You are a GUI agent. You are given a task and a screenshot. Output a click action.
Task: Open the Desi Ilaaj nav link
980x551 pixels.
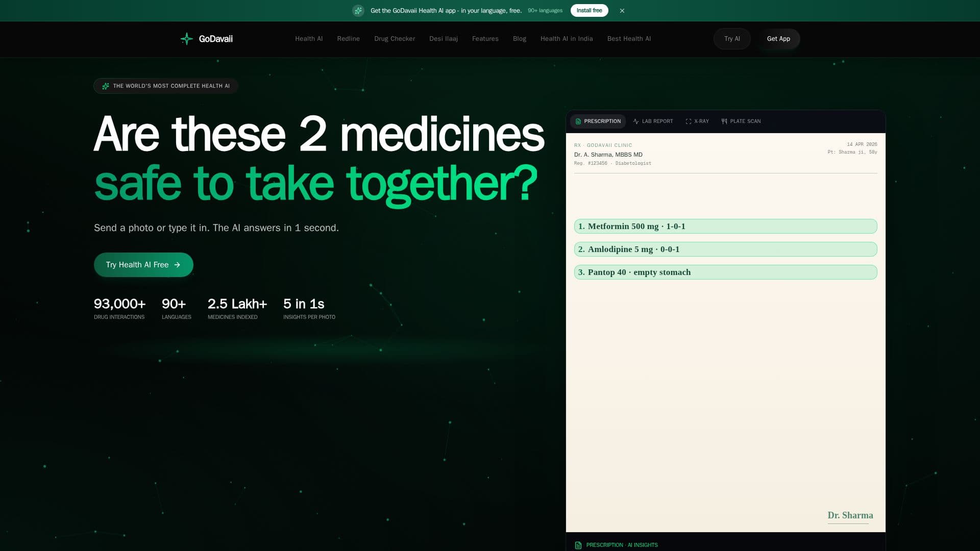coord(444,39)
